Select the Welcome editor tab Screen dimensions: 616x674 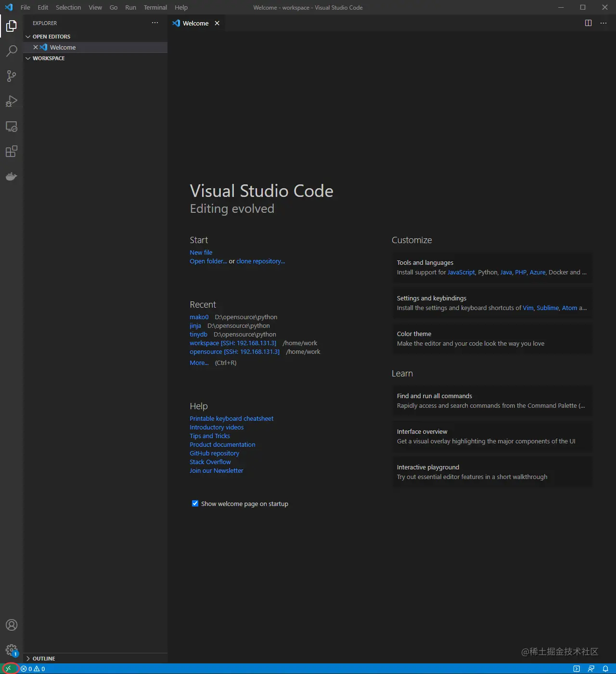point(196,23)
